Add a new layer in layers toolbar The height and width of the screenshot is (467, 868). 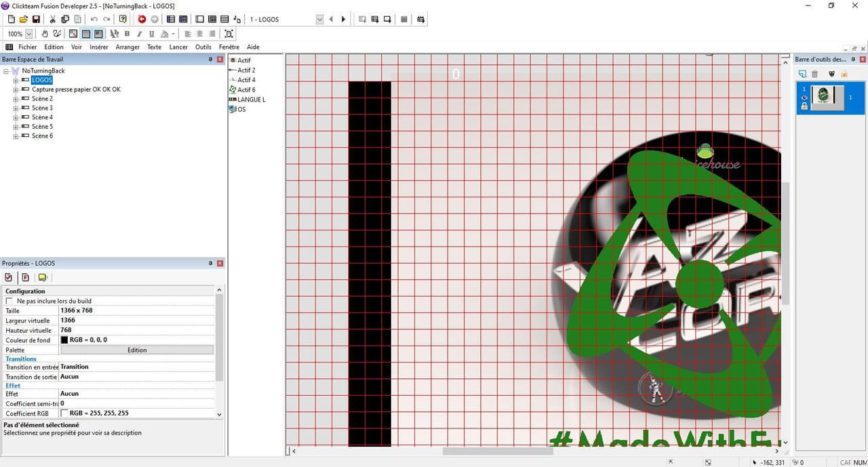pyautogui.click(x=802, y=74)
